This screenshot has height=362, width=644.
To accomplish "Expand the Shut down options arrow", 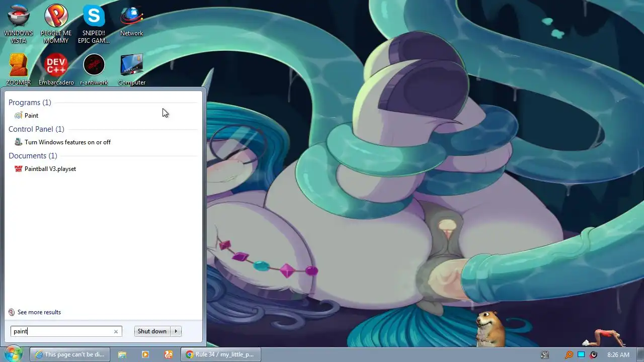I will [x=176, y=331].
